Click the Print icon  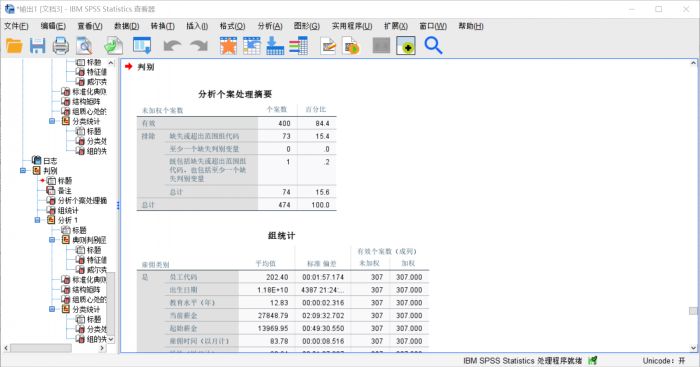(x=61, y=46)
